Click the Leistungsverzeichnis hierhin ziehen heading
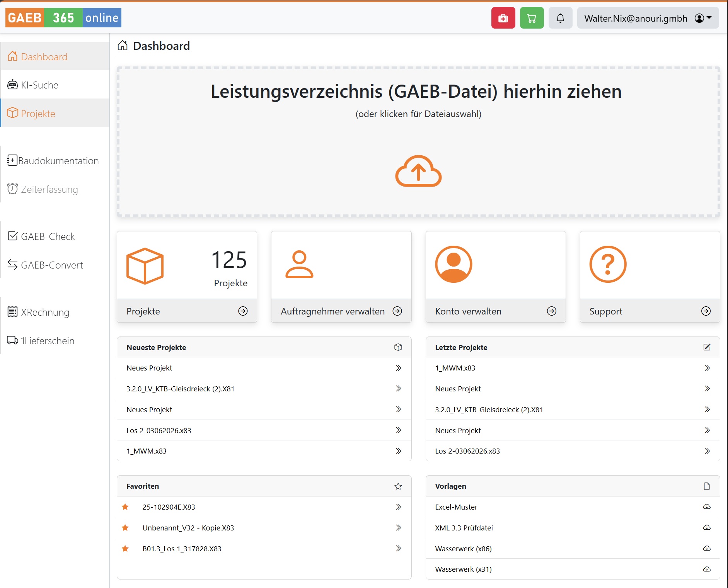Screen dimensions: 728x588 pos(416,91)
